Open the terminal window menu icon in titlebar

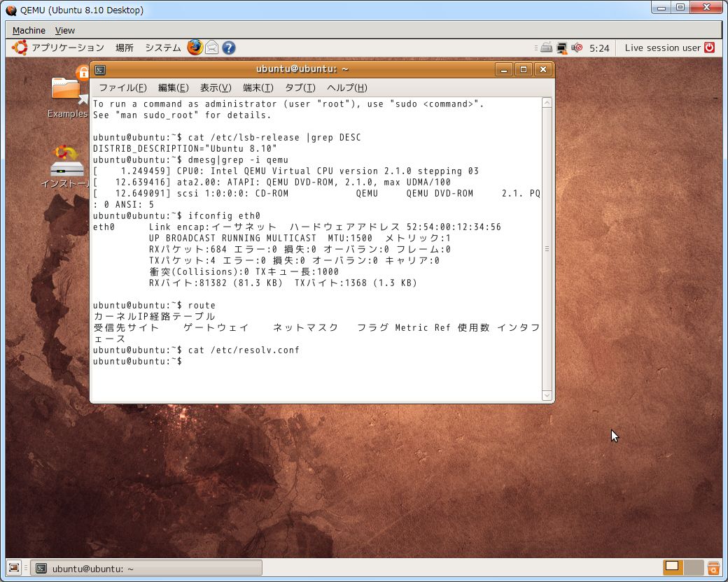[x=100, y=70]
